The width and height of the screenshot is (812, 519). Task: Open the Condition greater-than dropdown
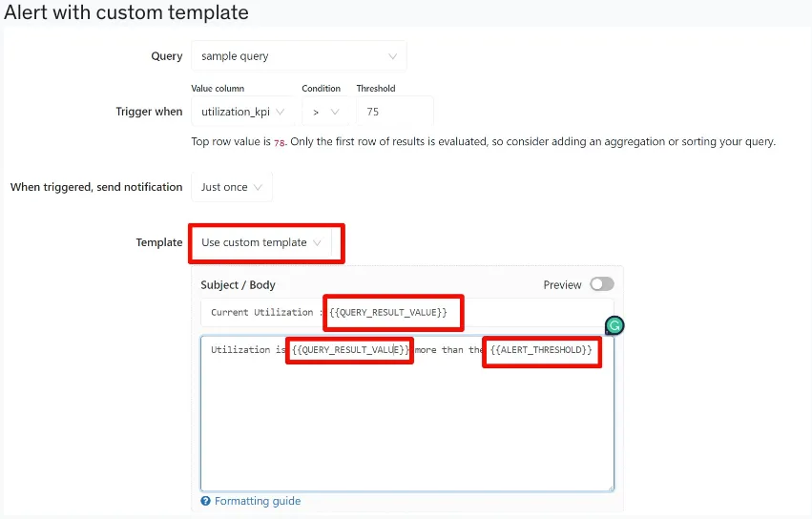tap(326, 112)
